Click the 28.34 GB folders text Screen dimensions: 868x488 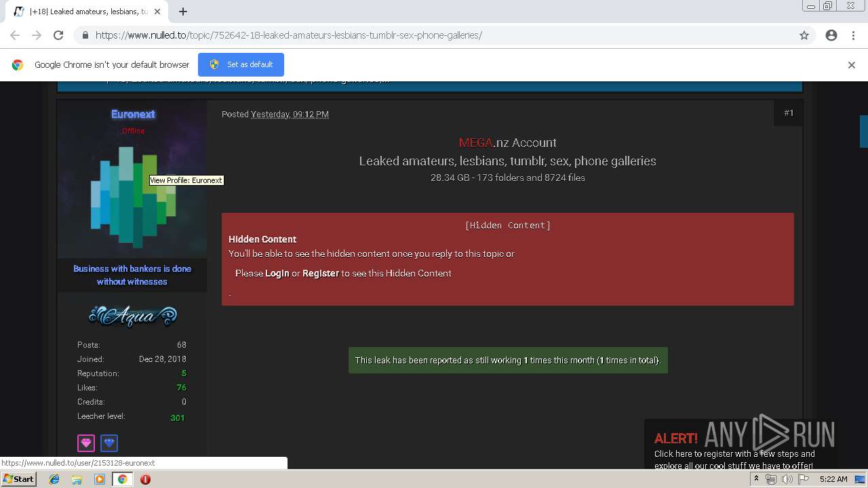click(508, 178)
